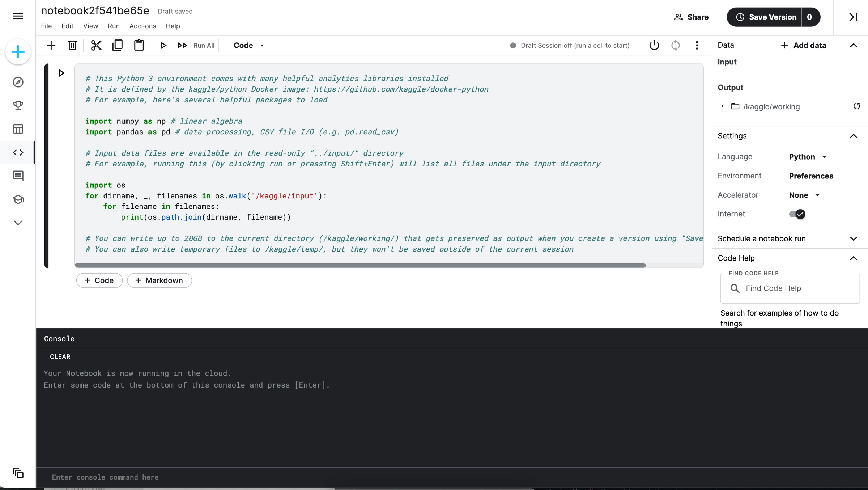Collapse the Settings panel
This screenshot has height=490, width=868.
pyautogui.click(x=854, y=136)
